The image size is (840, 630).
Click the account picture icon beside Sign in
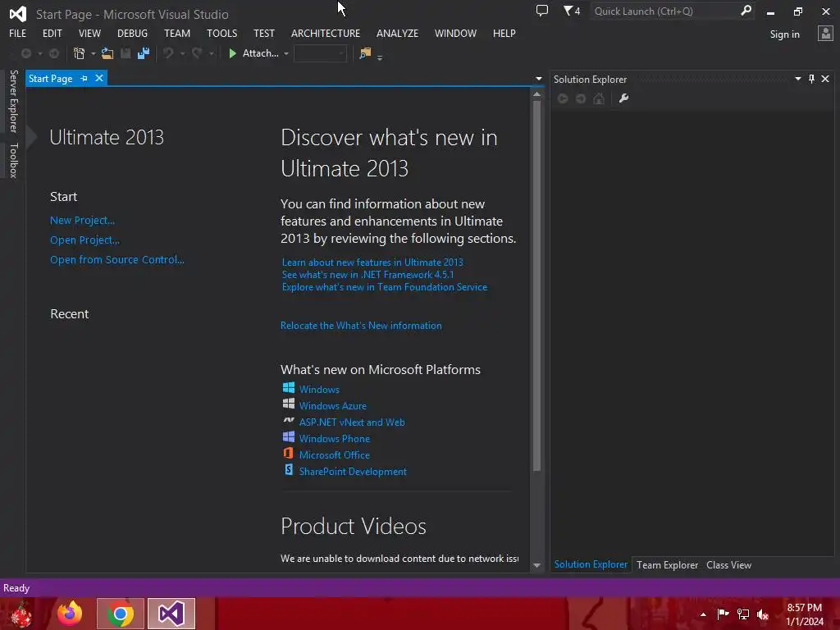point(825,34)
